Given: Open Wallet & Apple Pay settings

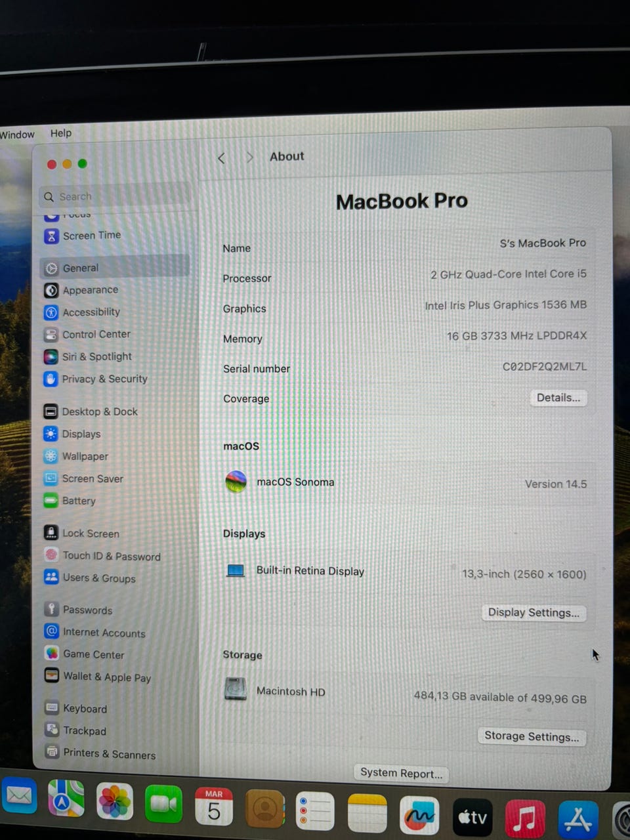Looking at the screenshot, I should [98, 677].
